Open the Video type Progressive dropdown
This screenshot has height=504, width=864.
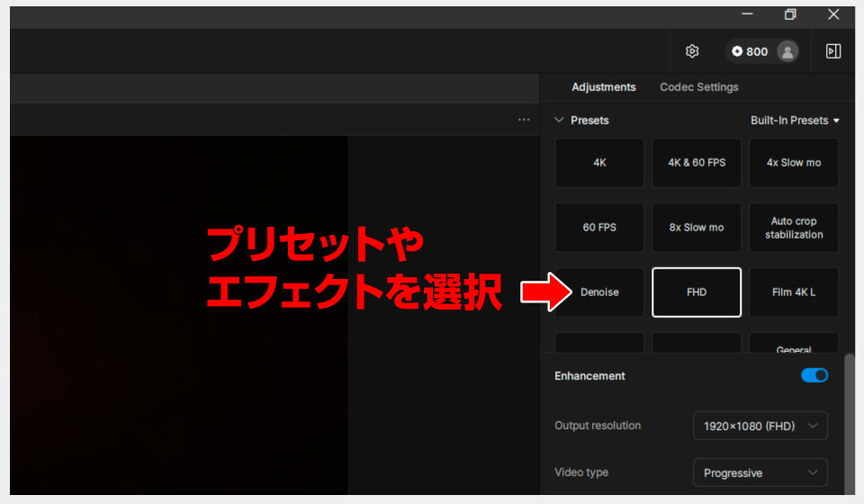click(760, 472)
